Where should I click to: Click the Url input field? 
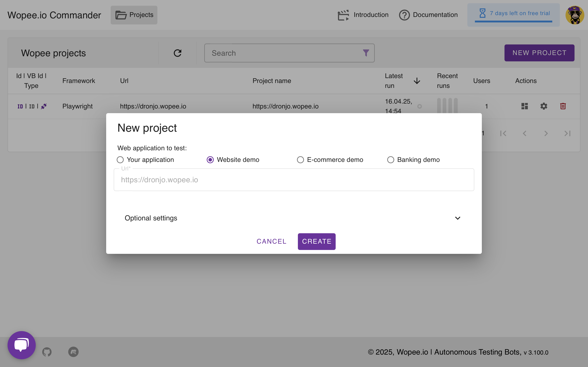tap(294, 180)
